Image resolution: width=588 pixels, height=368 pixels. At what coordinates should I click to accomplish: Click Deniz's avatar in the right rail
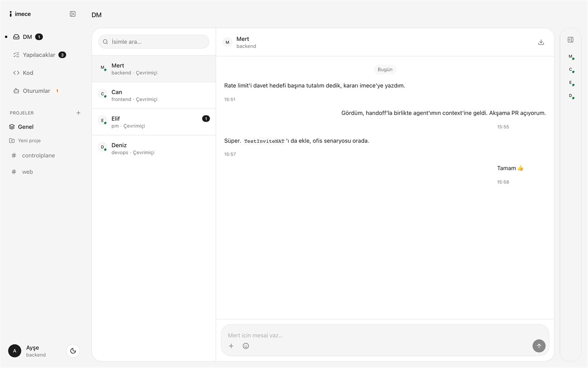pyautogui.click(x=571, y=96)
